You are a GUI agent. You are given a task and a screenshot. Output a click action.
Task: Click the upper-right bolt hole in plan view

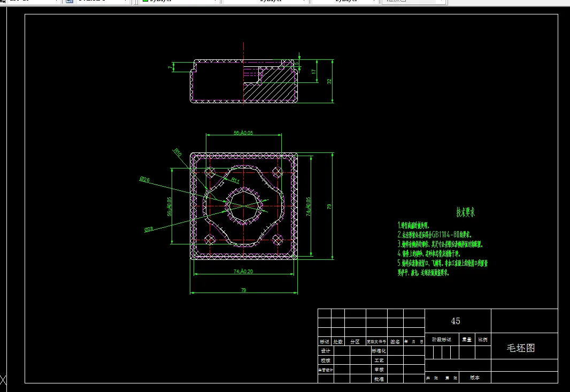pyautogui.click(x=278, y=172)
